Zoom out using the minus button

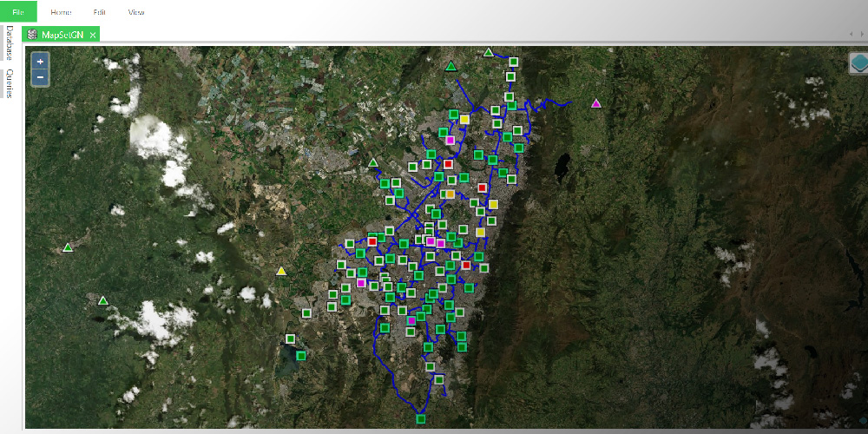(x=40, y=77)
